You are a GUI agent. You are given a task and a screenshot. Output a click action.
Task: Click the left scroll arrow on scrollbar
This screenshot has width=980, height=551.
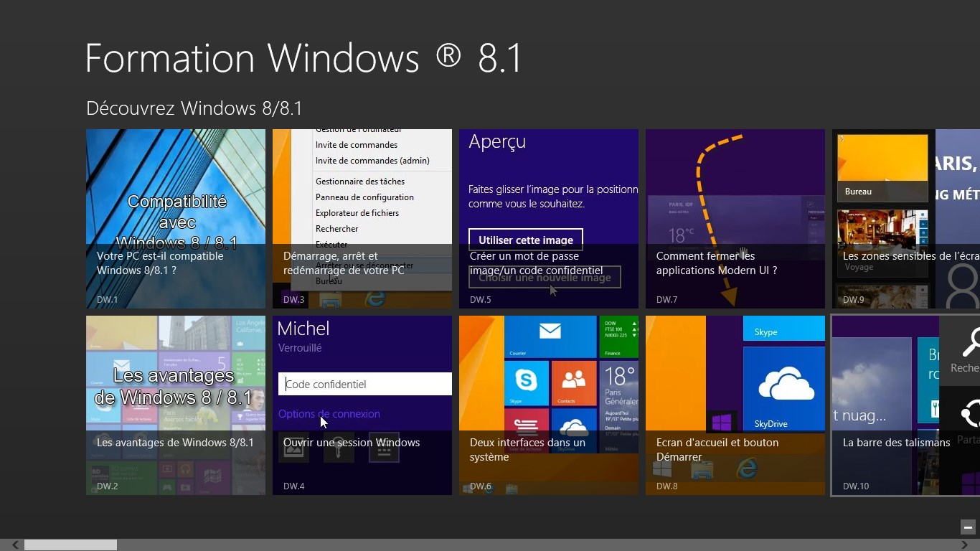pyautogui.click(x=15, y=545)
